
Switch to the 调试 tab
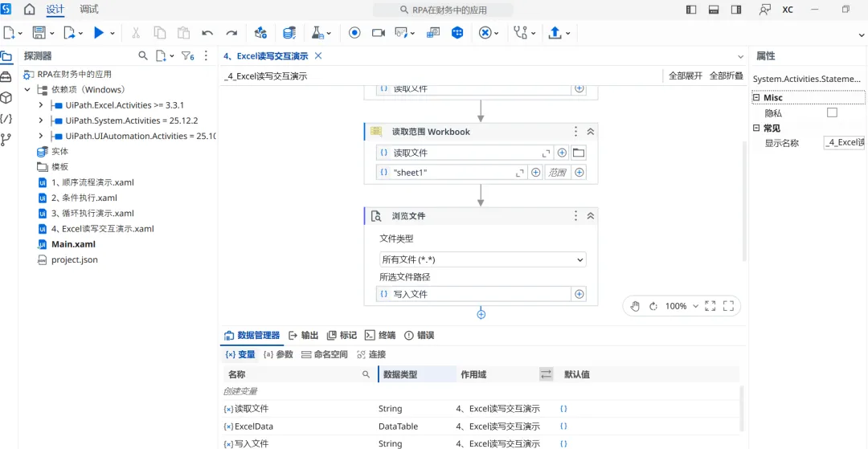89,10
